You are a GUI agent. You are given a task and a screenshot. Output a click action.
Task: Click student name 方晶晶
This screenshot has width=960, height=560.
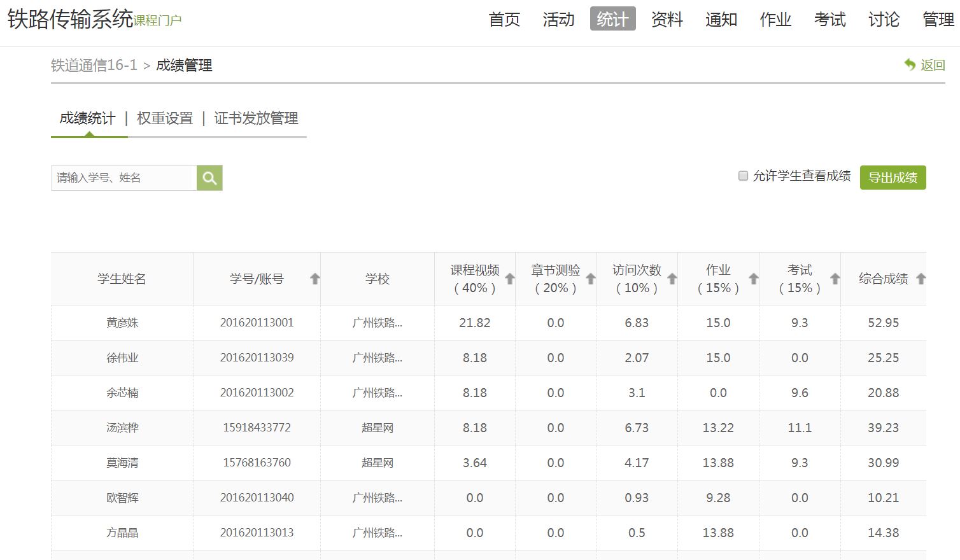122,533
